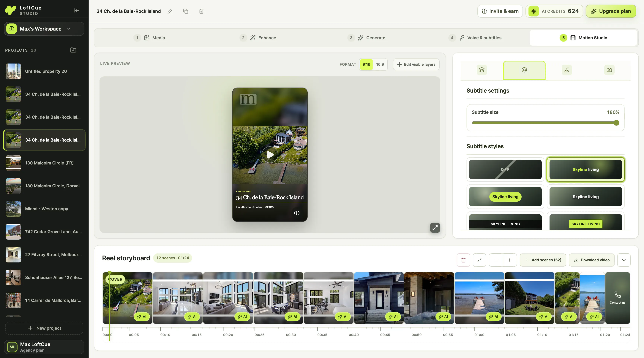Add new project folder icon
Screen dimensions: 644x358
(x=73, y=50)
